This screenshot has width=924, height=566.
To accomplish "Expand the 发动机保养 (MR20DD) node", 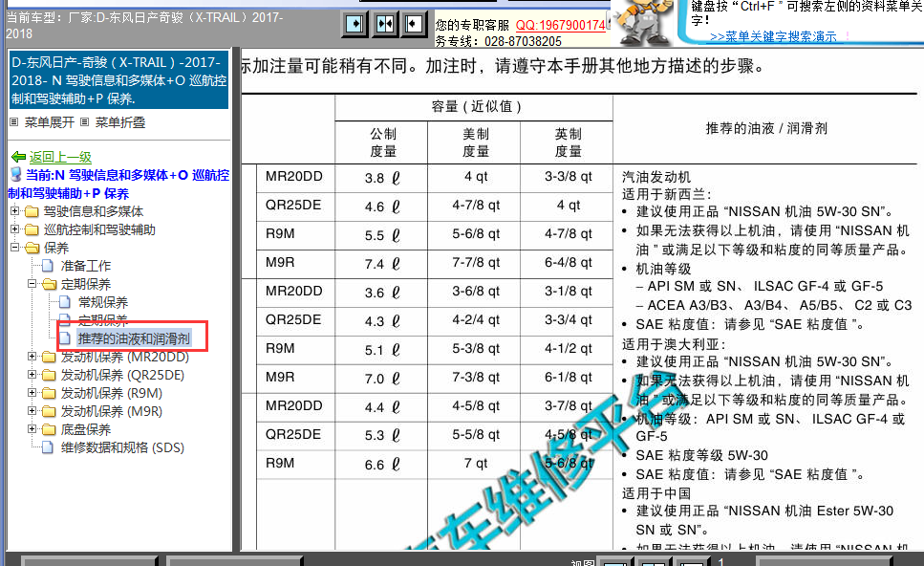I will tap(32, 356).
